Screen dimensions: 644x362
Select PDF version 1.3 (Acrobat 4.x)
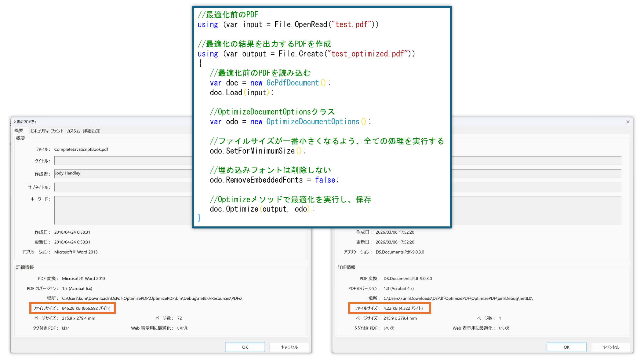(x=398, y=288)
